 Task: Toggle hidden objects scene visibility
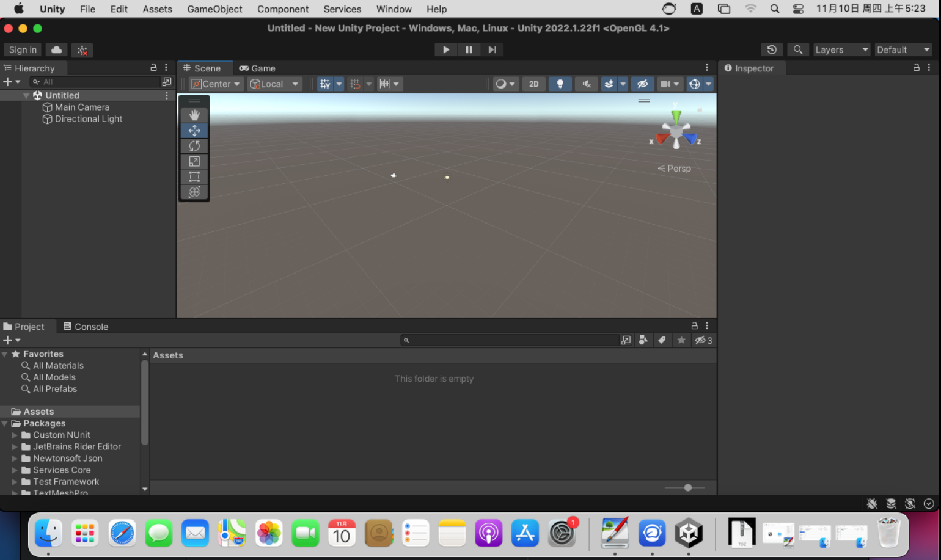pos(642,84)
